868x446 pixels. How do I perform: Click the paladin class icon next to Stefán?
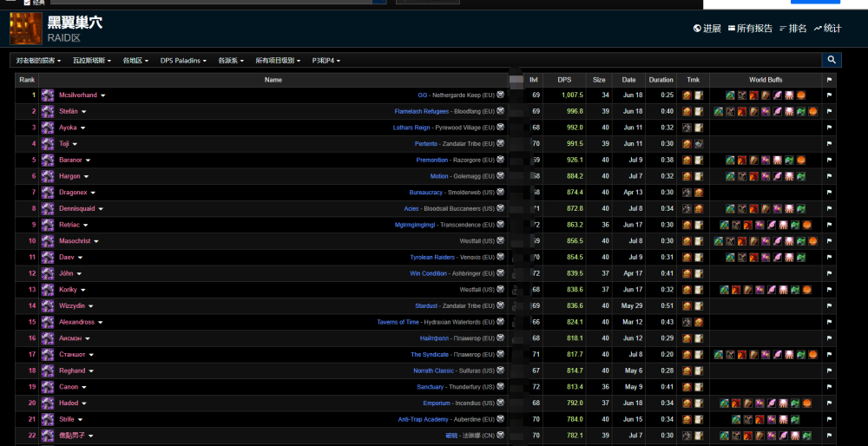click(x=48, y=111)
